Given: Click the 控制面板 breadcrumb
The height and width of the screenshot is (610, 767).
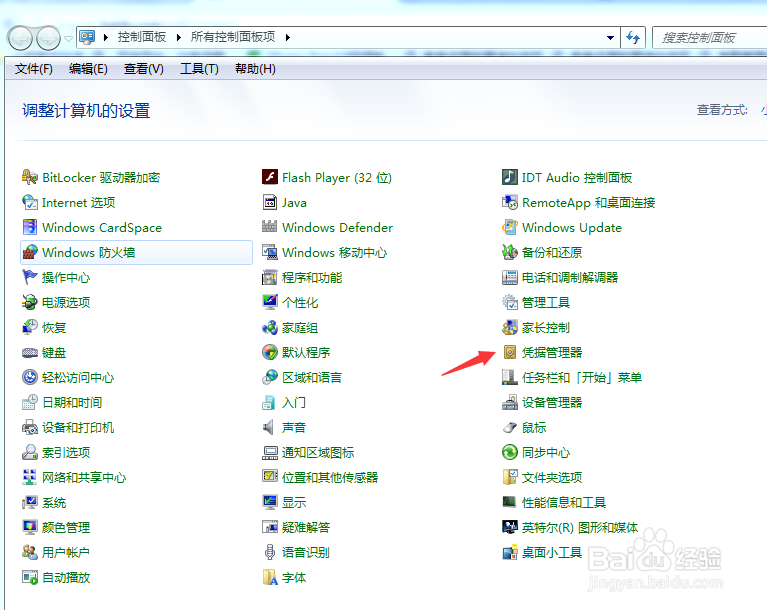Looking at the screenshot, I should 142,37.
